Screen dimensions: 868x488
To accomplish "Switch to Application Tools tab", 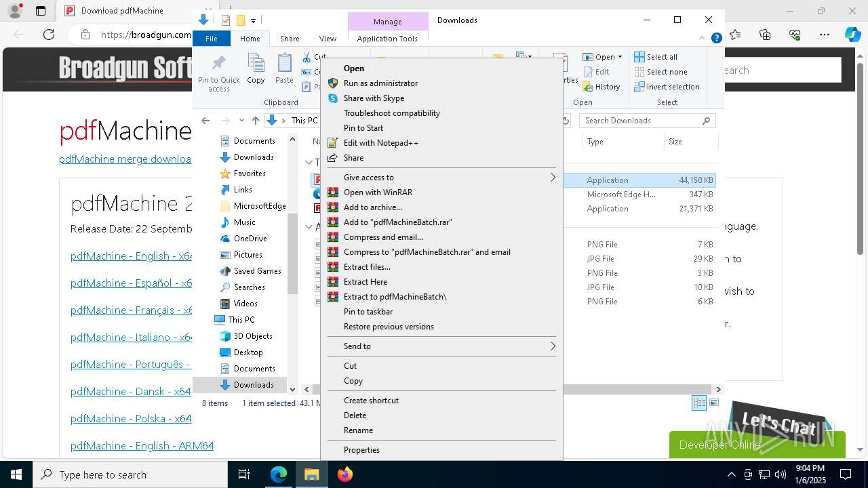I will tap(387, 39).
